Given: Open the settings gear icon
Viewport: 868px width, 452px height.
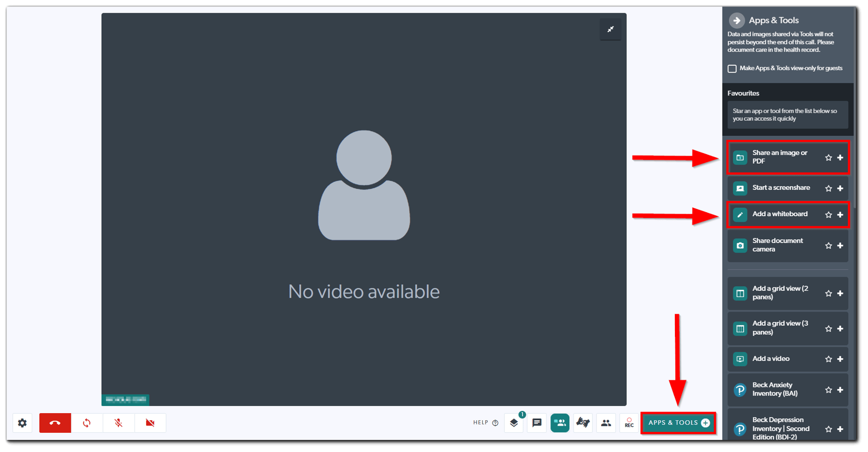Looking at the screenshot, I should point(22,423).
